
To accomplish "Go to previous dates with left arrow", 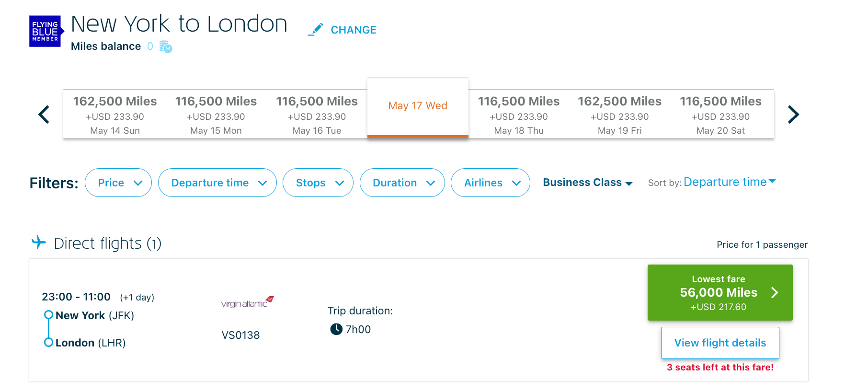I will tap(44, 115).
